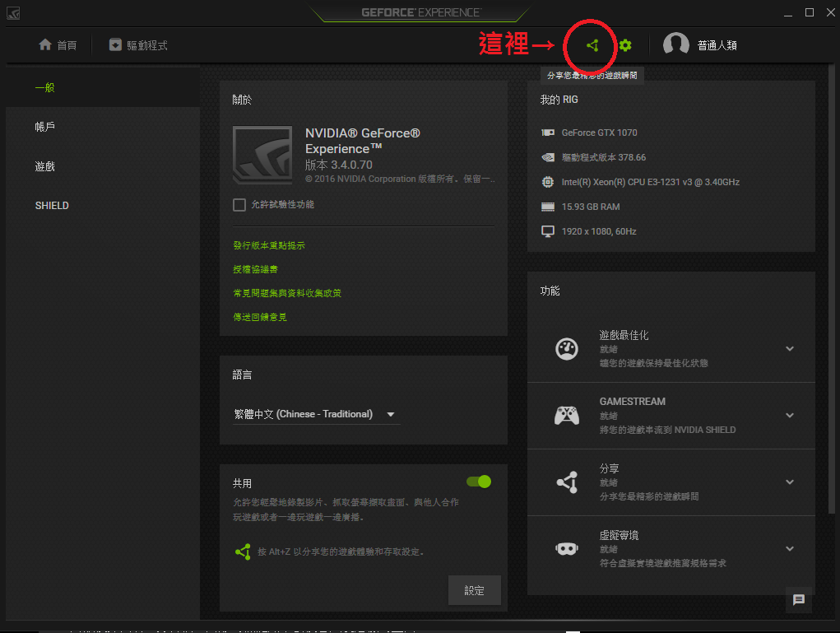Go to 驅動程式 drivers tab
The height and width of the screenshot is (633, 840).
(x=138, y=45)
